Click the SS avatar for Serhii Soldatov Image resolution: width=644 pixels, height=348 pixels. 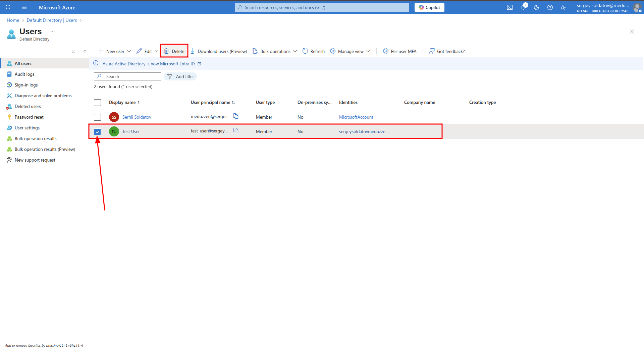(114, 117)
